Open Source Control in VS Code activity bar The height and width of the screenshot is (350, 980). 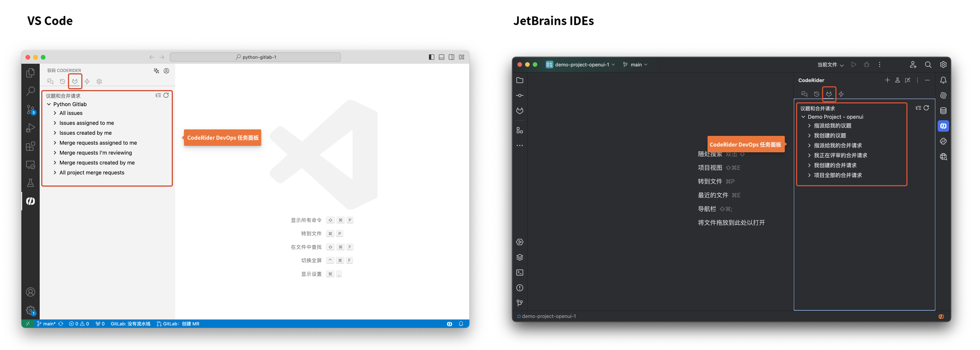31,110
